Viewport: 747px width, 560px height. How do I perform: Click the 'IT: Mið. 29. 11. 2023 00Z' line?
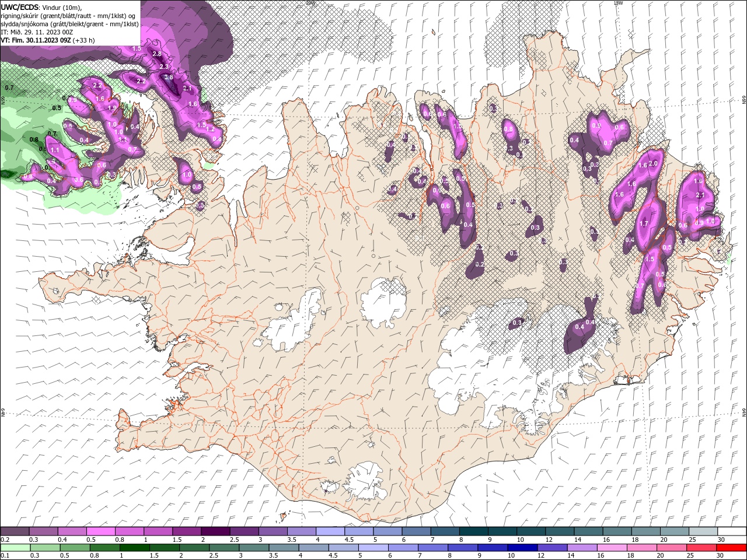(37, 32)
